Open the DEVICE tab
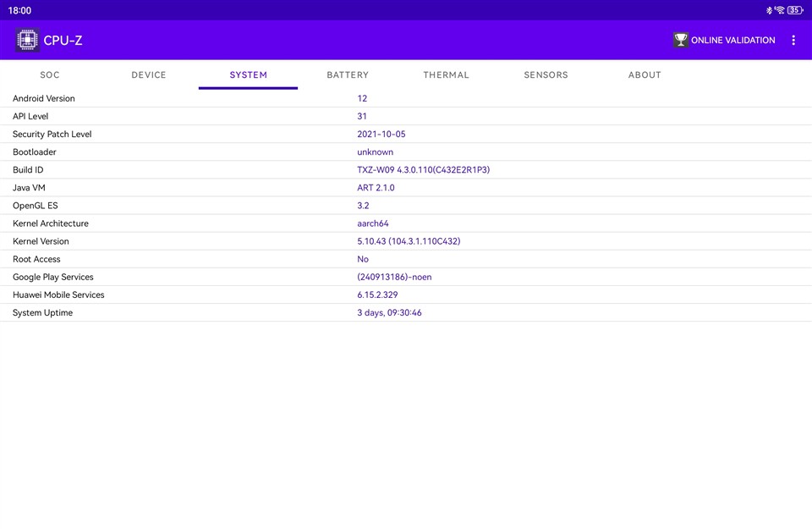Image resolution: width=812 pixels, height=529 pixels. click(149, 74)
